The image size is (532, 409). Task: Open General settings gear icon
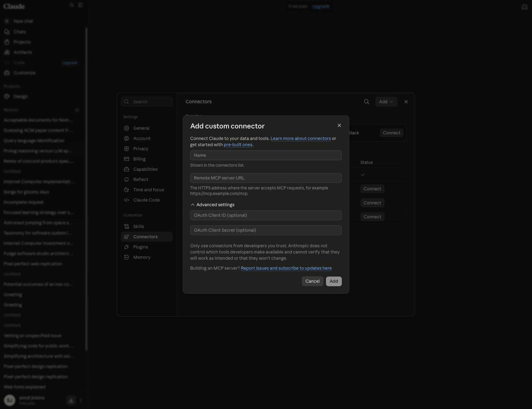tap(126, 128)
